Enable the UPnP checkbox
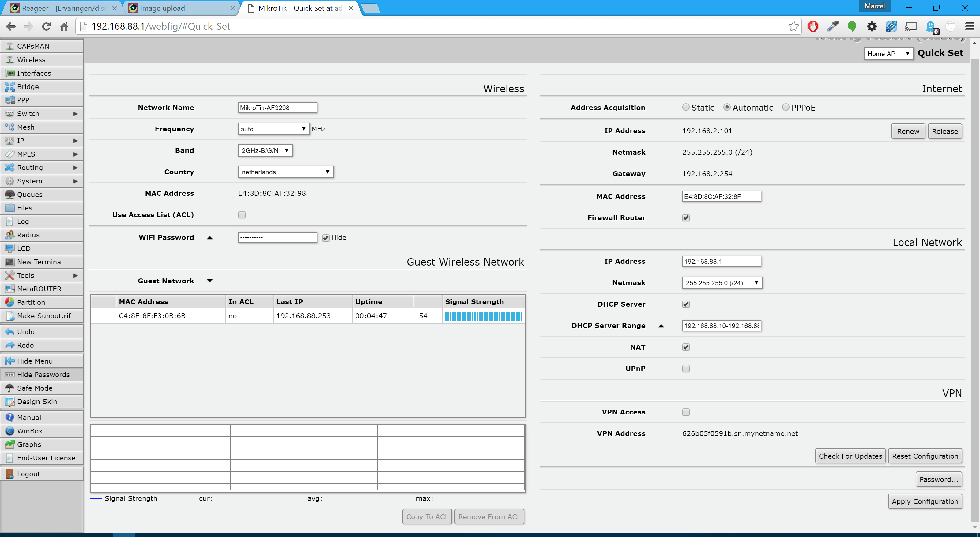980x537 pixels. point(686,369)
